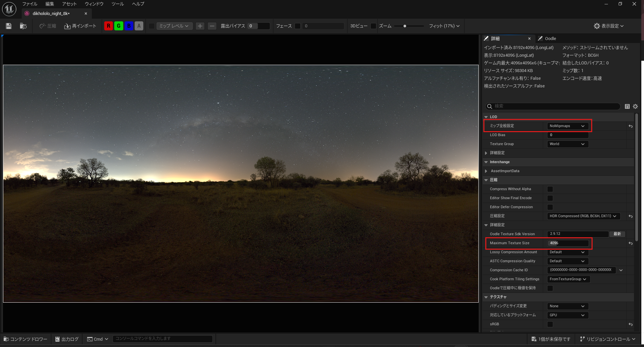Screen dimensions: 644x347
Task: Open the Texture Group World dropdown
Action: [567, 144]
